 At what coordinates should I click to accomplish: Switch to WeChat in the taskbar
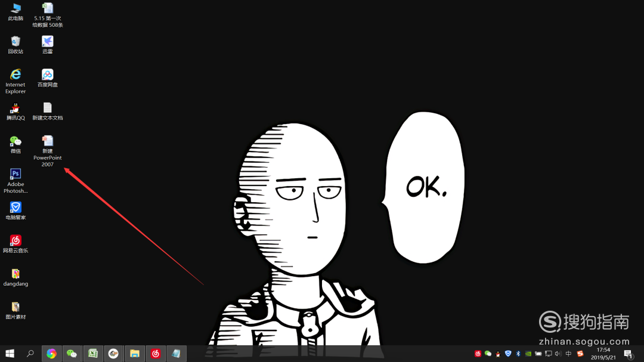pos(72,354)
